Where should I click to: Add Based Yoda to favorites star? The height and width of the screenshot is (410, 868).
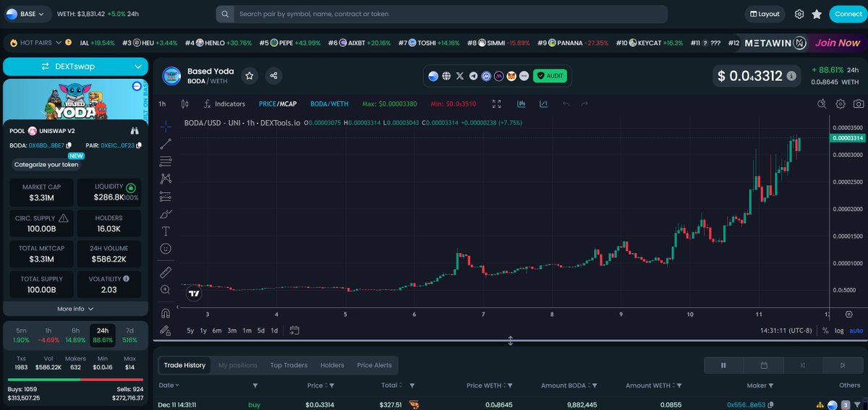[249, 75]
